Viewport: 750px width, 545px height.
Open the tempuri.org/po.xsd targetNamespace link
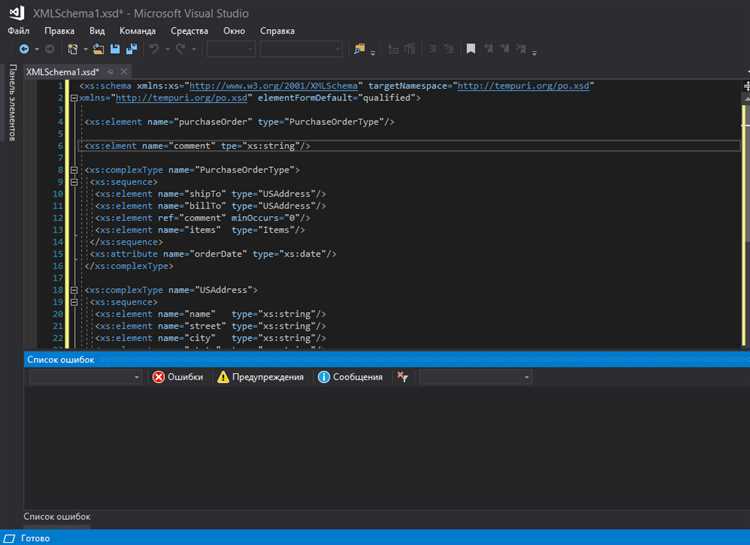523,86
